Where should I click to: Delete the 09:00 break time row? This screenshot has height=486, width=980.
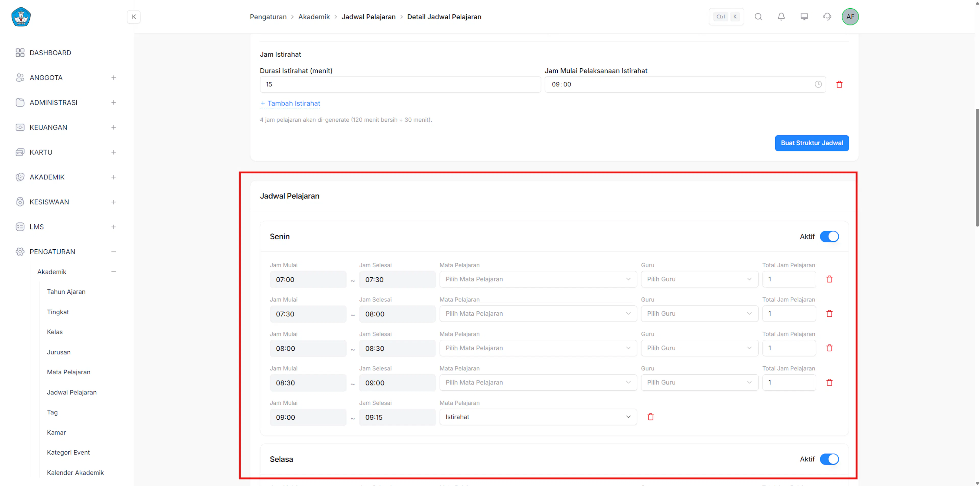pos(839,84)
